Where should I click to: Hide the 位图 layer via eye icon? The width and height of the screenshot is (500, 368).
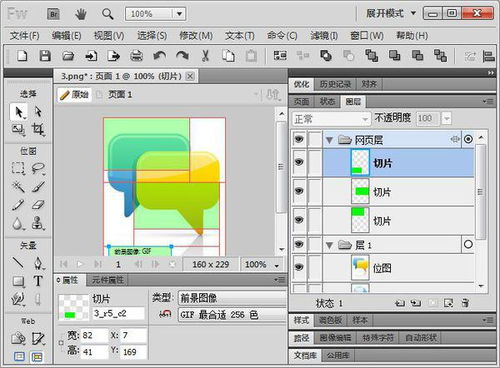[299, 267]
